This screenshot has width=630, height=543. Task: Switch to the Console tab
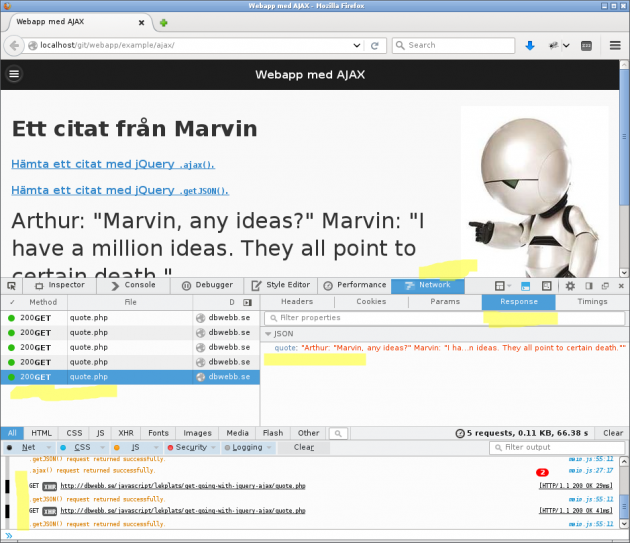coord(133,285)
